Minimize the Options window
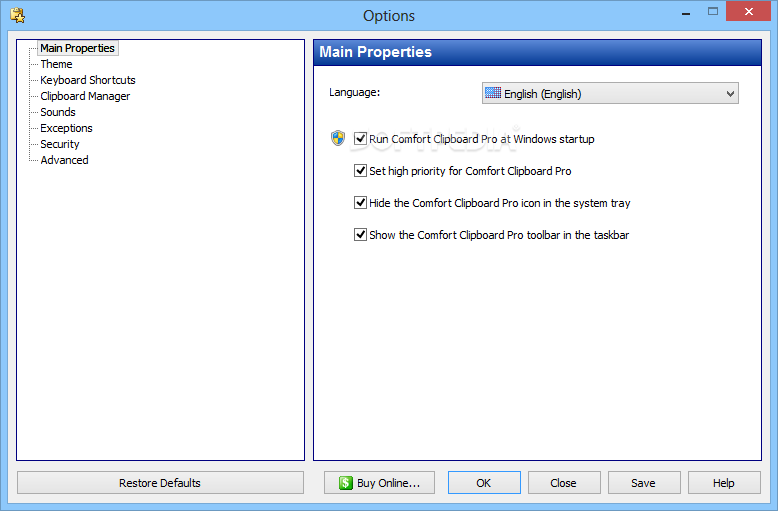Screen dimensions: 778x511 click(686, 12)
